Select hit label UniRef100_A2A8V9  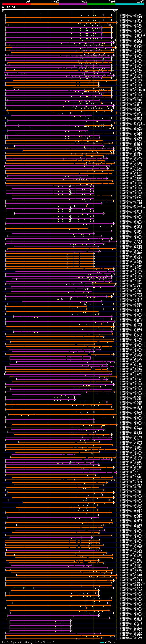[131, 198]
